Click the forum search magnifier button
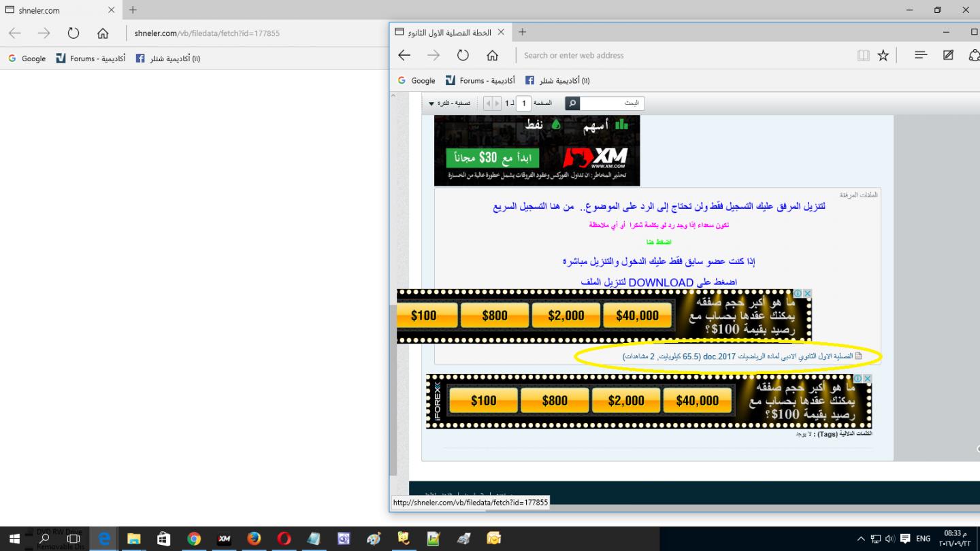 pos(572,103)
